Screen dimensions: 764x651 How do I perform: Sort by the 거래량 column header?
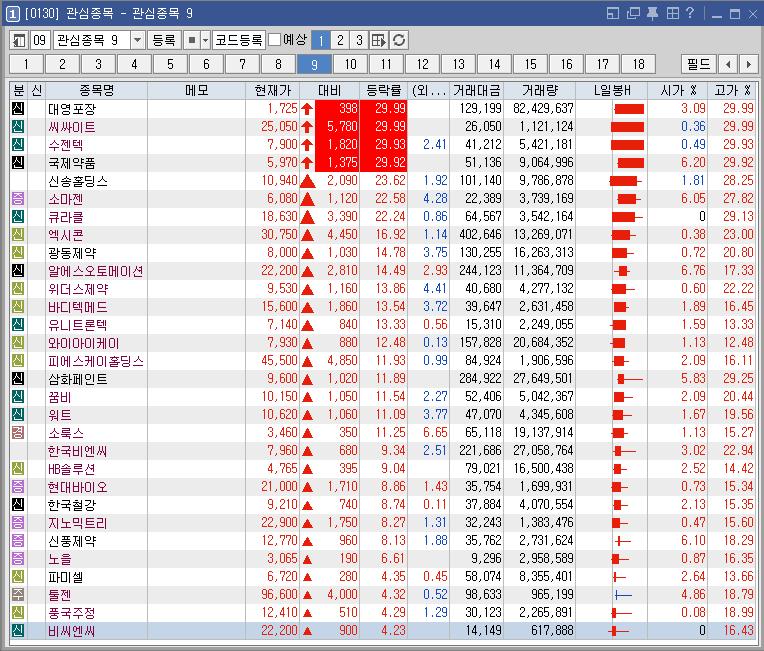click(x=539, y=90)
